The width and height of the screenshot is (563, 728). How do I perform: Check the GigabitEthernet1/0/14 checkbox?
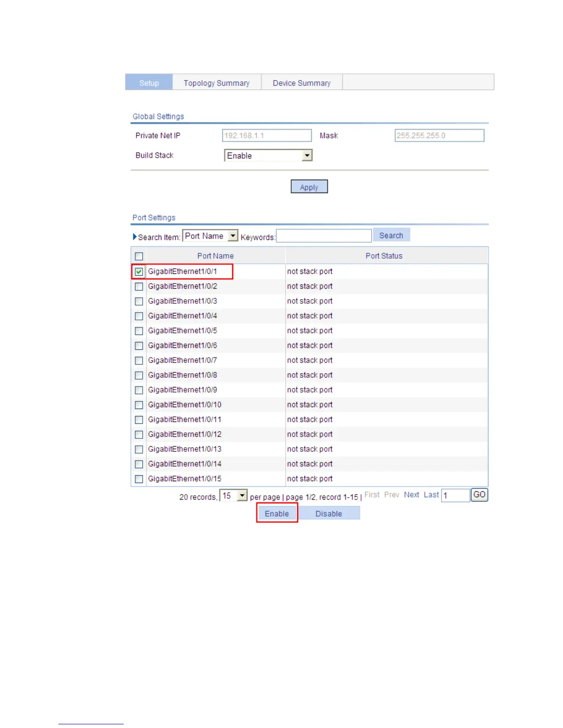point(139,464)
